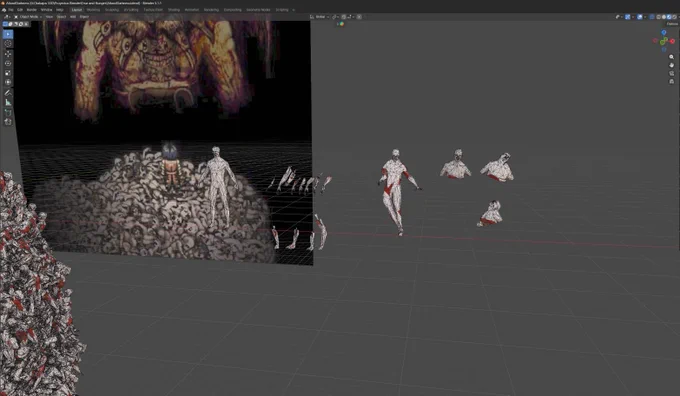Switch perspective/orthographic with grid gizmo icon
The width and height of the screenshot is (680, 396).
[x=671, y=81]
